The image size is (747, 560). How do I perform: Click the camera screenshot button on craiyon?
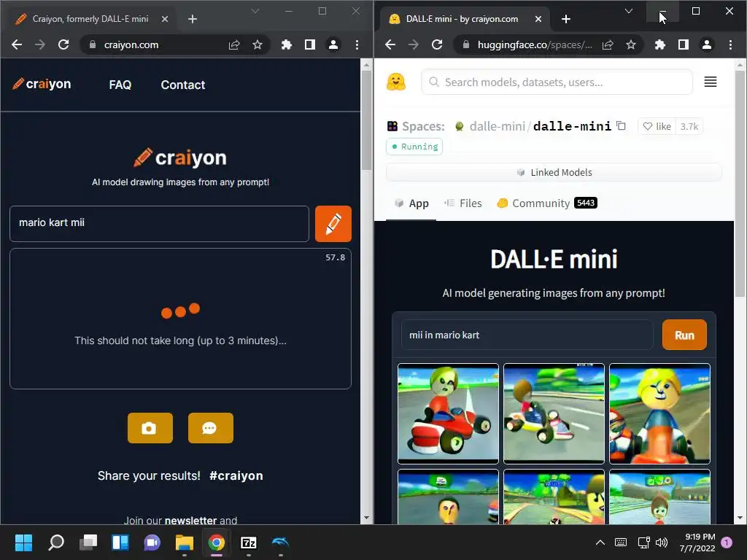click(x=150, y=428)
